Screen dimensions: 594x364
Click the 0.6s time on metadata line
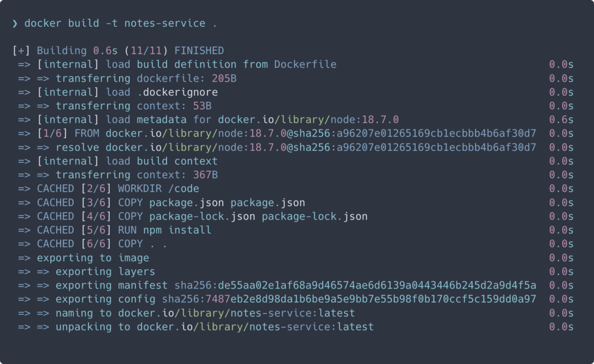click(x=561, y=119)
